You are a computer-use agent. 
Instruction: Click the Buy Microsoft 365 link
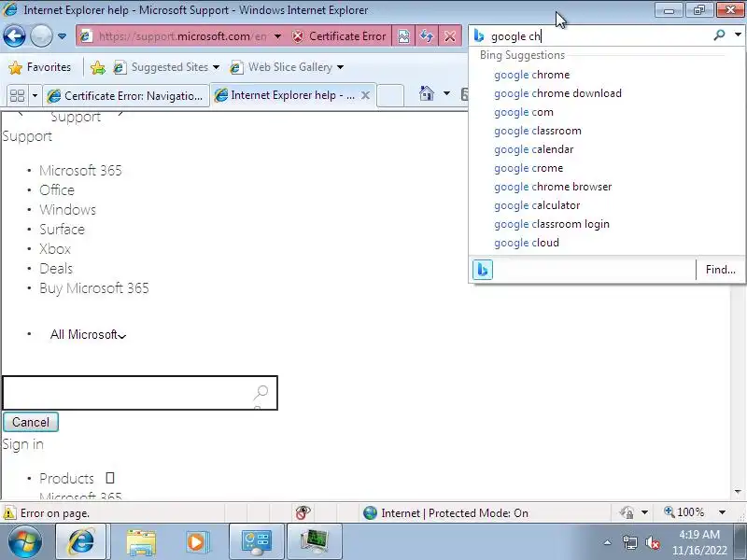click(x=94, y=288)
